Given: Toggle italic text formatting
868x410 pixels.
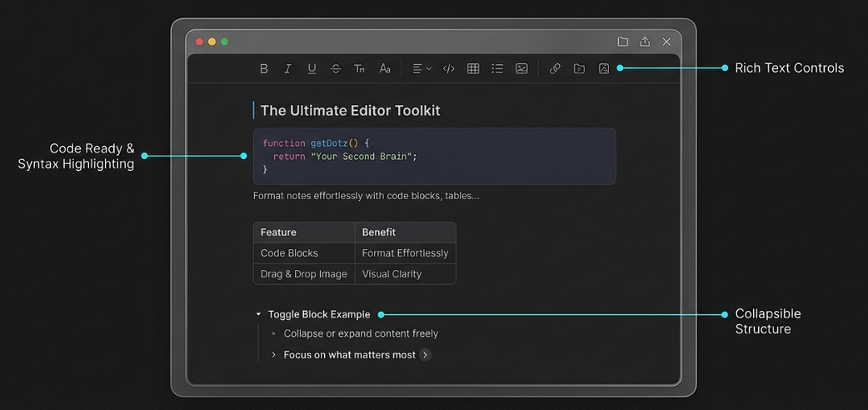Looking at the screenshot, I should 287,69.
